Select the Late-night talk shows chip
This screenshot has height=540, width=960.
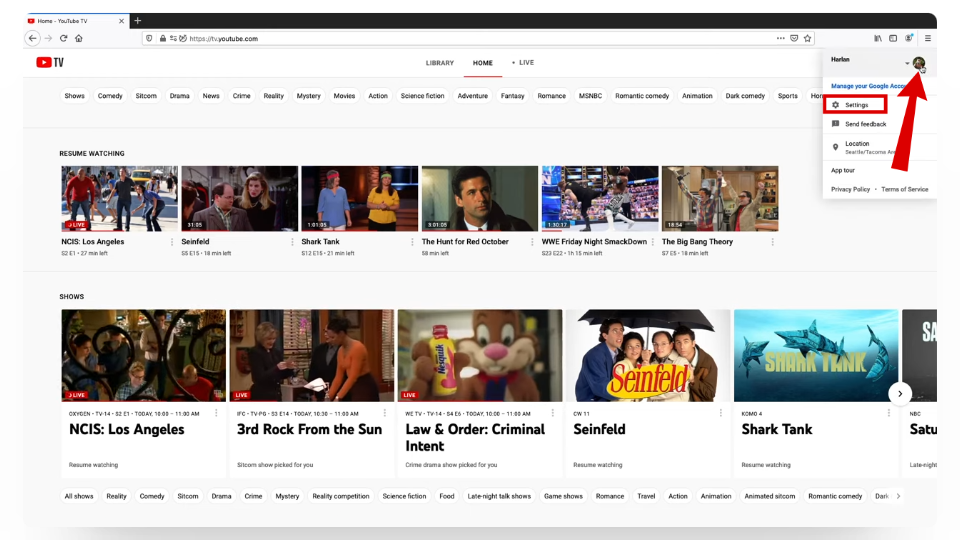[x=499, y=496]
